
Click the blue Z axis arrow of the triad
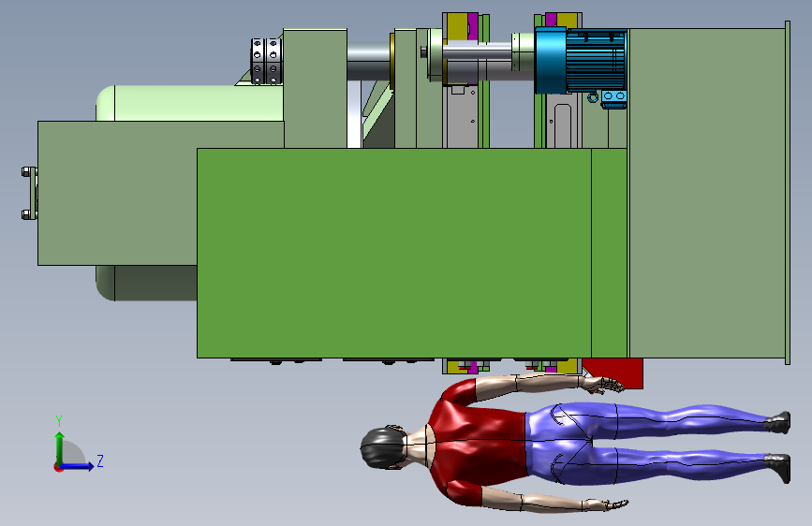[78, 466]
